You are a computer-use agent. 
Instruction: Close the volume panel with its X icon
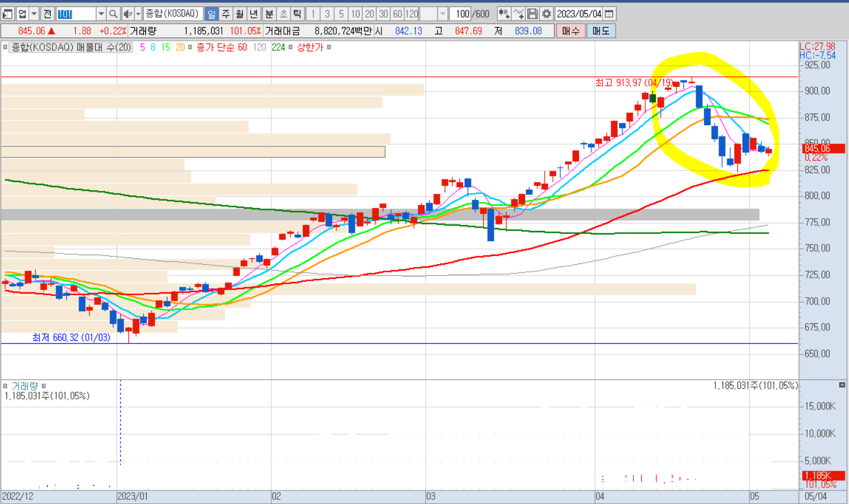tap(842, 385)
